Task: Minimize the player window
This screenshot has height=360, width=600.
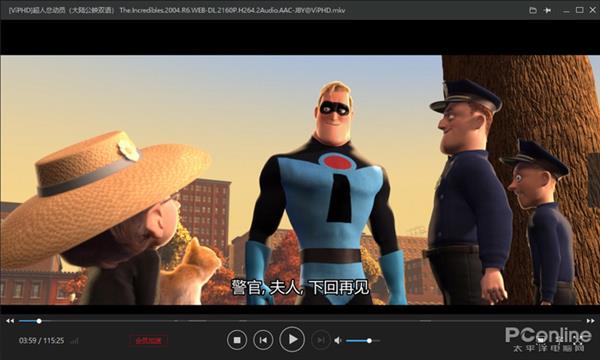Action: pyautogui.click(x=566, y=10)
